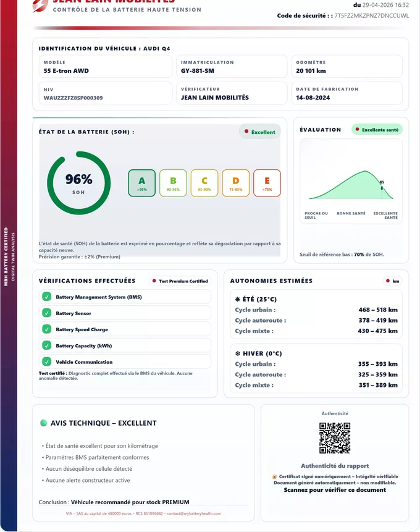Click the MBH Battery Certified sidebar label
This screenshot has height=532, width=420.
(6, 256)
